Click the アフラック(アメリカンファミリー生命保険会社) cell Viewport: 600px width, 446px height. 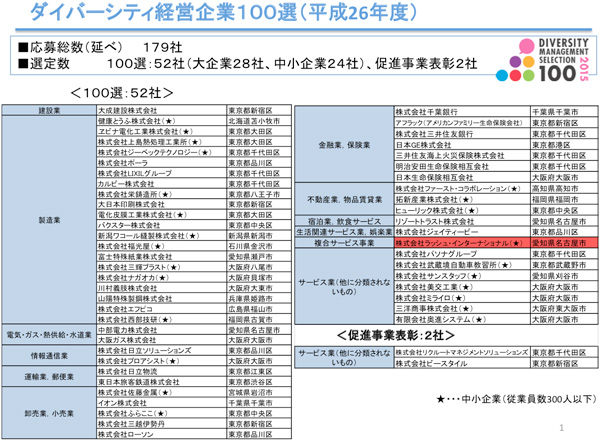click(x=462, y=123)
